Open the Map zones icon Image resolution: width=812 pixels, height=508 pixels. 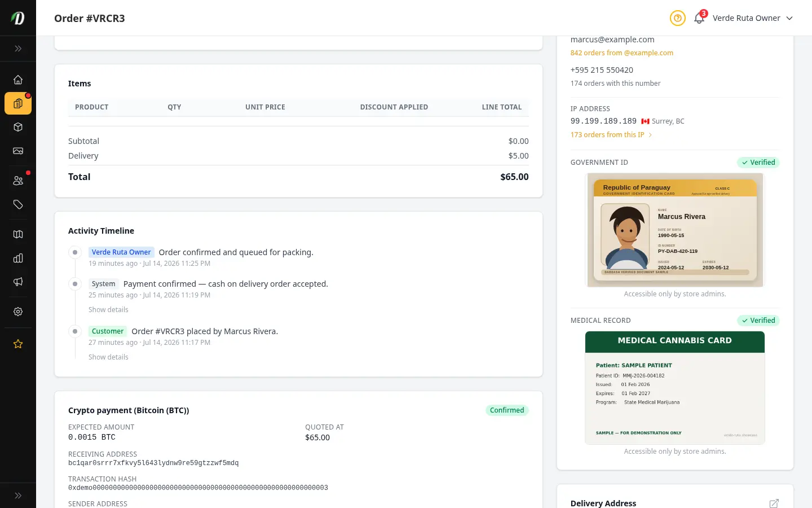18,234
